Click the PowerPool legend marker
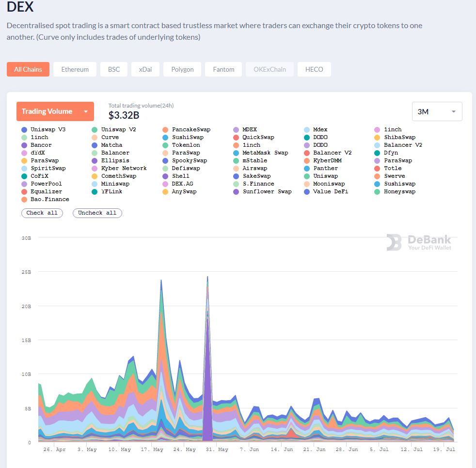Image resolution: width=476 pixels, height=468 pixels. [24, 184]
